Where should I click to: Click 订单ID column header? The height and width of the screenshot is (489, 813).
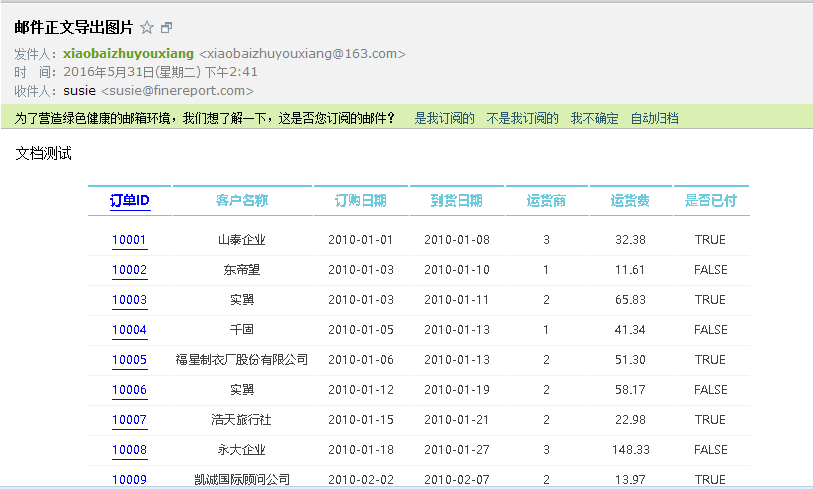click(130, 201)
